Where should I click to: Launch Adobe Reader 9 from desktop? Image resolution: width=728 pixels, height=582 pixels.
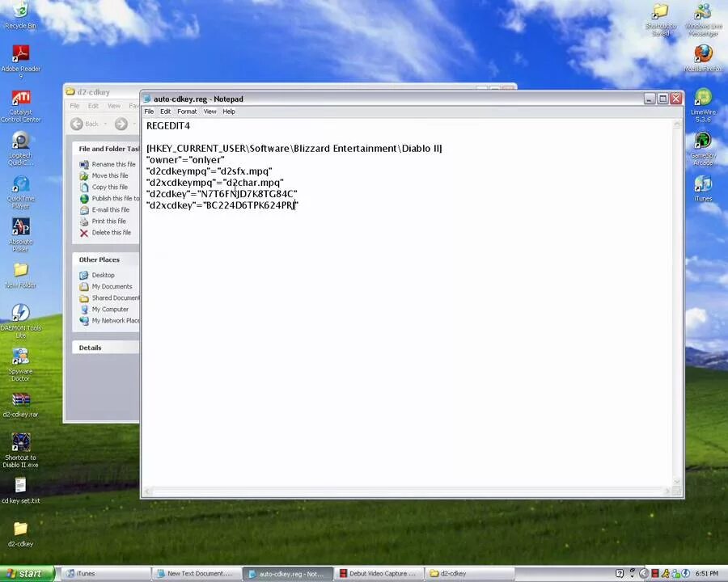pos(20,61)
